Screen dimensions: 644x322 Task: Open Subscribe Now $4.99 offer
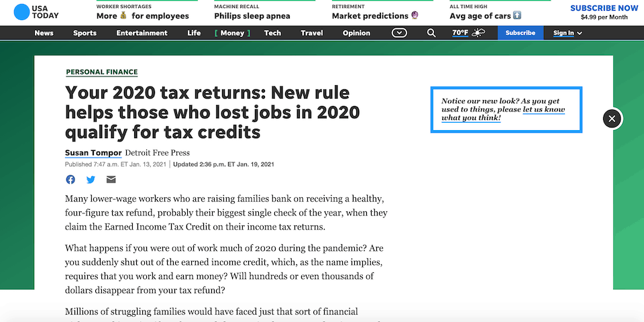tap(604, 12)
